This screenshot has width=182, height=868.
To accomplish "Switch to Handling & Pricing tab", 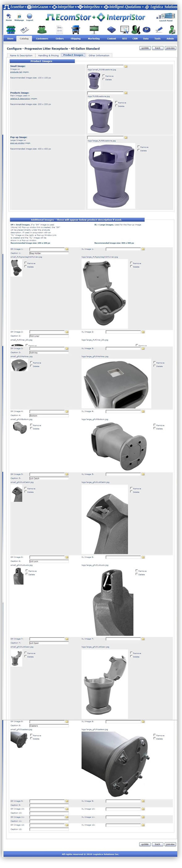I will 48,56.
